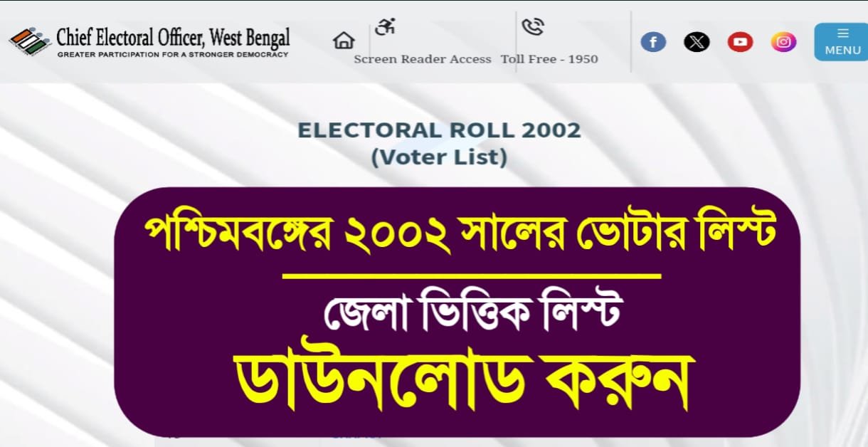The height and width of the screenshot is (447, 868).
Task: Open the Facebook social icon
Action: tap(653, 42)
